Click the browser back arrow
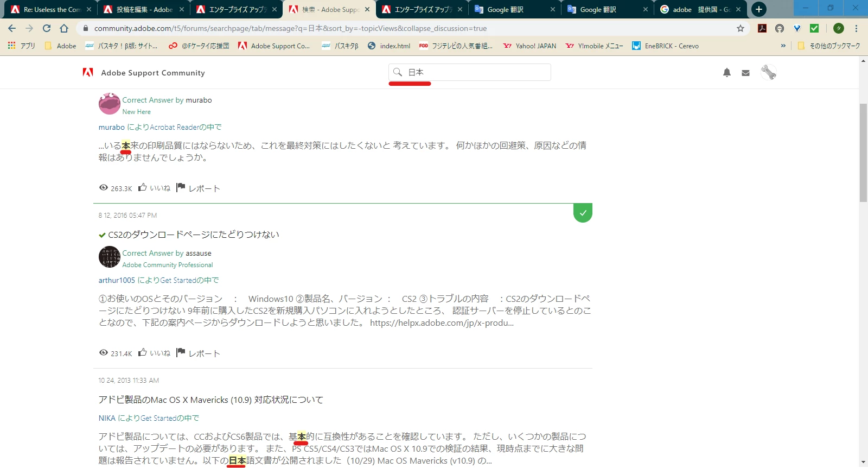 pos(12,28)
